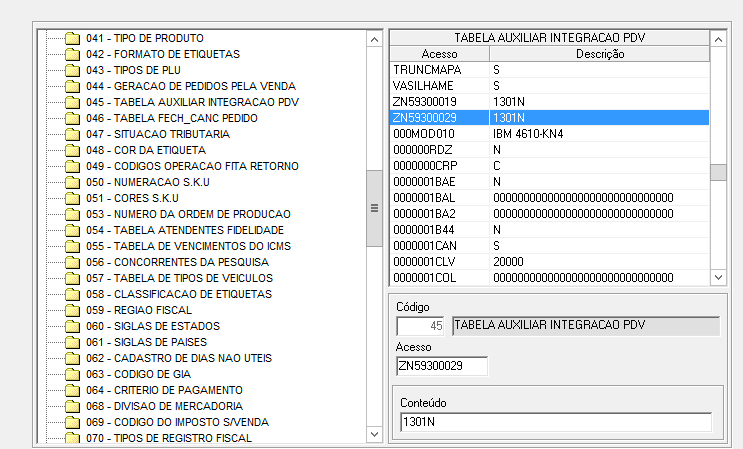Sort by the Descrição column header
This screenshot has width=743, height=449.
click(x=600, y=54)
